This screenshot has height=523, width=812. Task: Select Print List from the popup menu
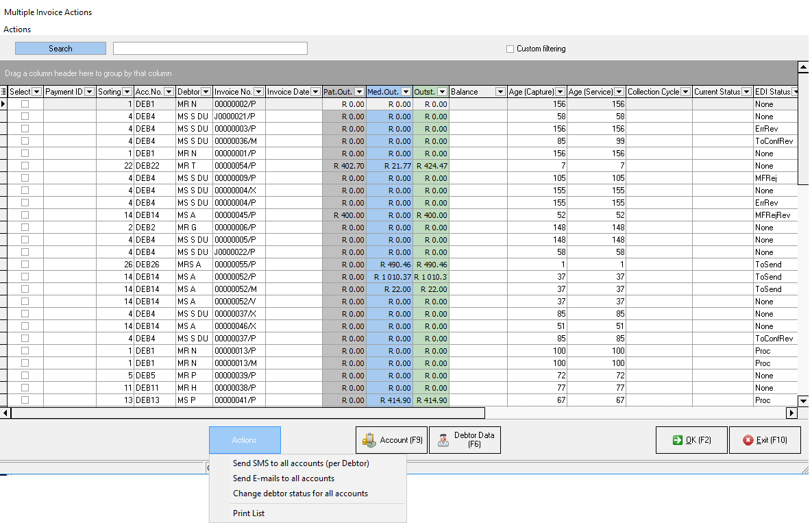[249, 513]
